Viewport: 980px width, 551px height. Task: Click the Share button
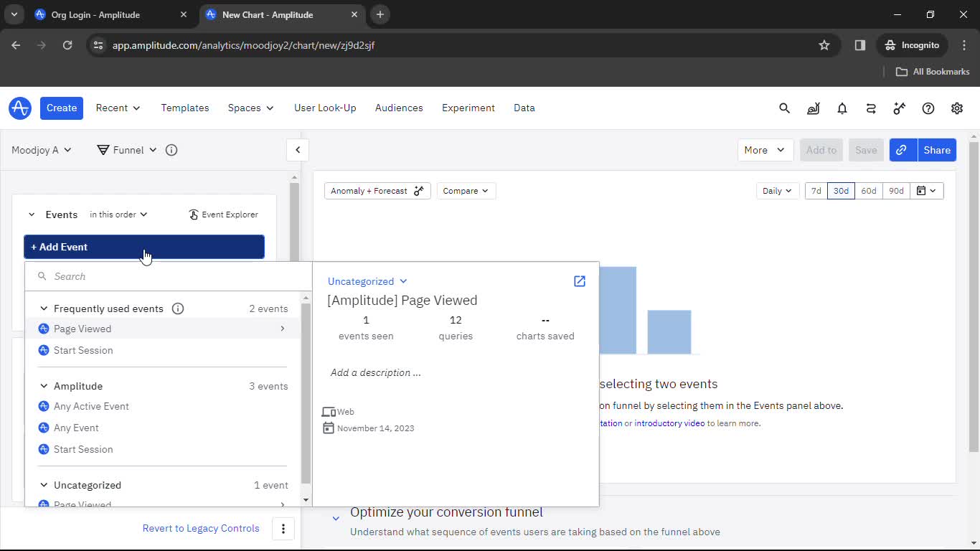click(937, 150)
